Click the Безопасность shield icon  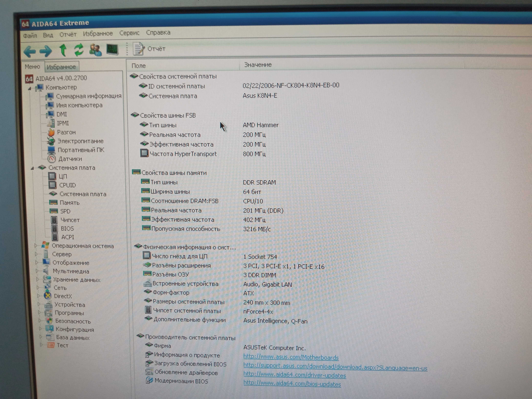click(49, 321)
